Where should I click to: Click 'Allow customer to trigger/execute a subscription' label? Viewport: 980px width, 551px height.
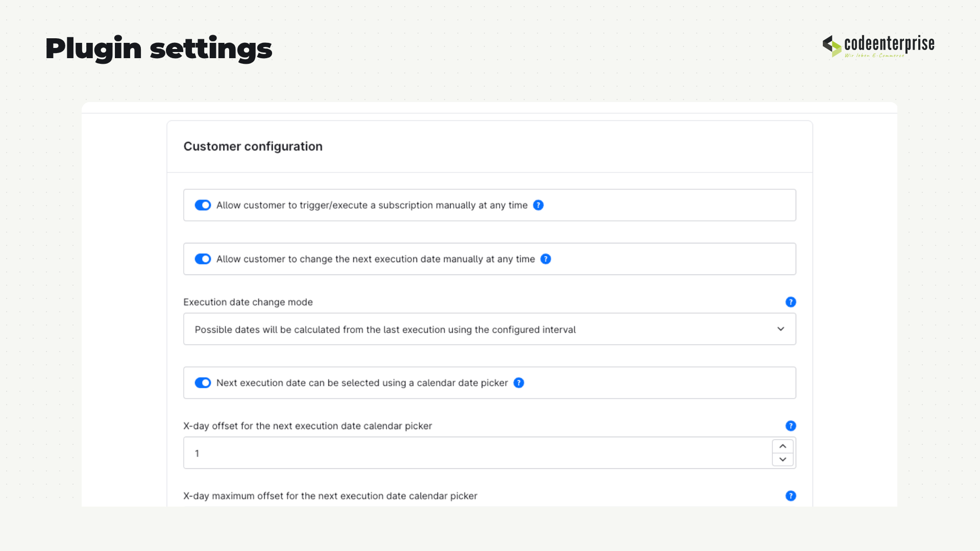pos(372,205)
